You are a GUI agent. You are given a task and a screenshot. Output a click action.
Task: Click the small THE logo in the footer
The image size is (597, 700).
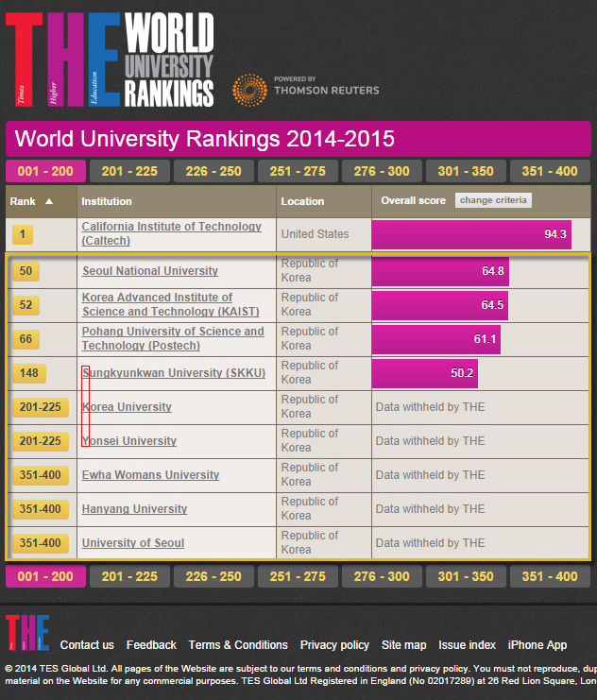(x=27, y=632)
